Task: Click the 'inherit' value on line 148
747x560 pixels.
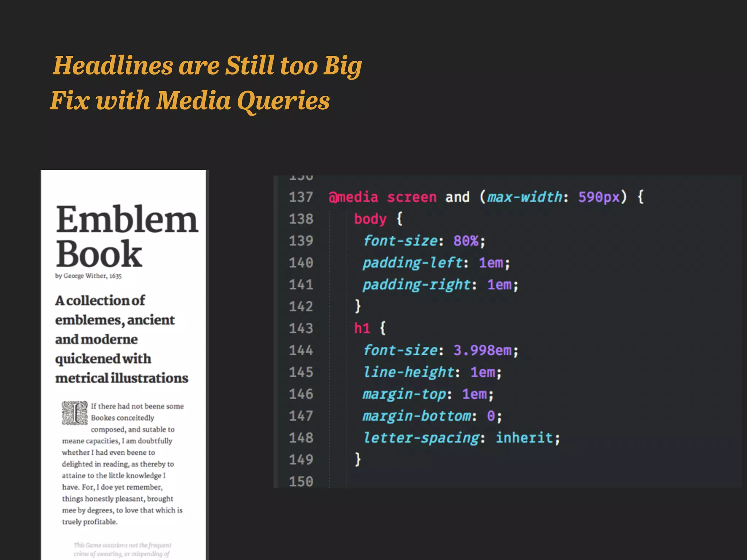Action: point(524,438)
